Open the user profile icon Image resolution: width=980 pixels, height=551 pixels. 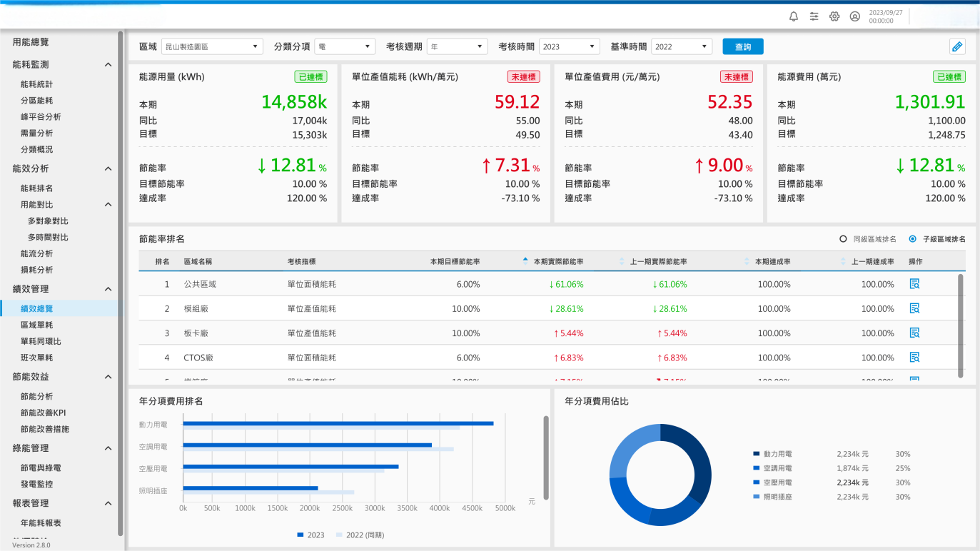855,16
